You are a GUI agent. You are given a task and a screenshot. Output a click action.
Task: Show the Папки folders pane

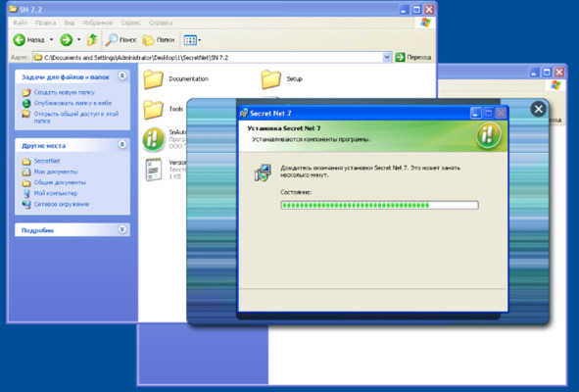click(x=159, y=40)
